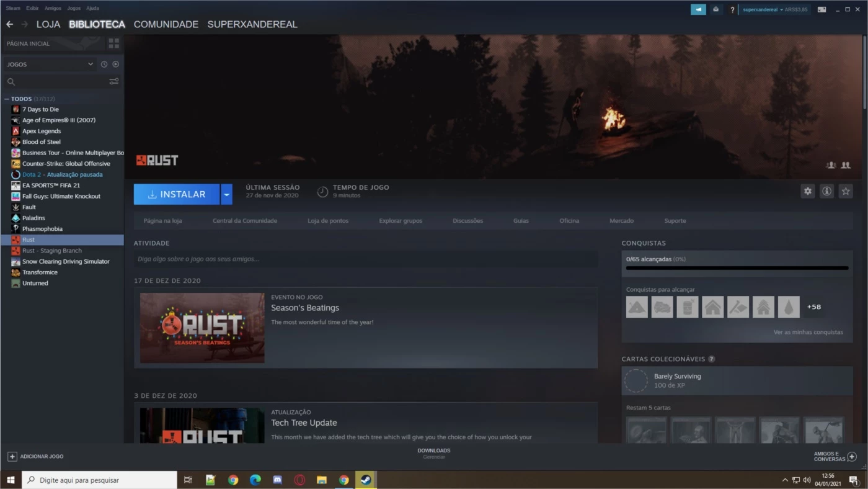Image resolution: width=868 pixels, height=489 pixels.
Task: Open the first trading card thumbnail
Action: tap(646, 429)
